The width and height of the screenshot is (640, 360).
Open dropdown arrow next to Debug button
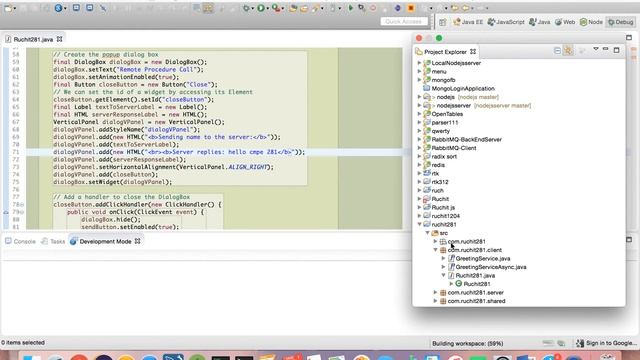pos(252,9)
